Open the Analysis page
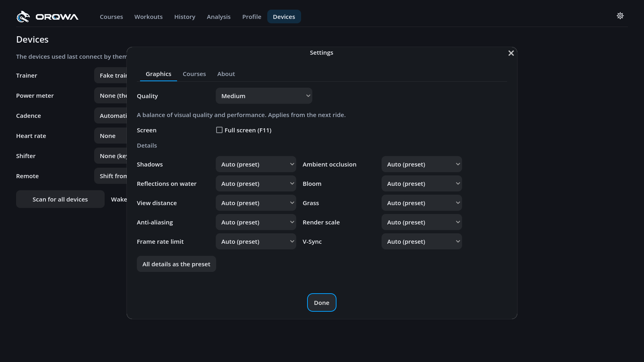The height and width of the screenshot is (362, 644). (x=219, y=16)
